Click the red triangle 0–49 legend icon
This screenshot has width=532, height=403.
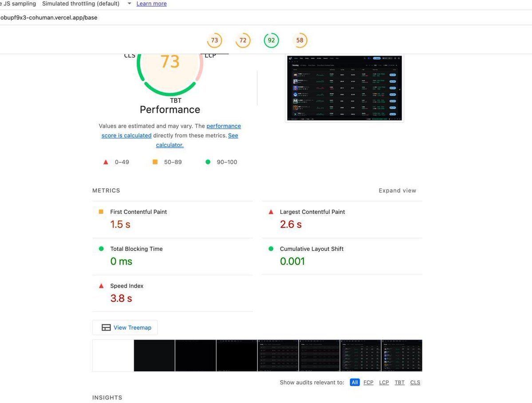pyautogui.click(x=106, y=162)
